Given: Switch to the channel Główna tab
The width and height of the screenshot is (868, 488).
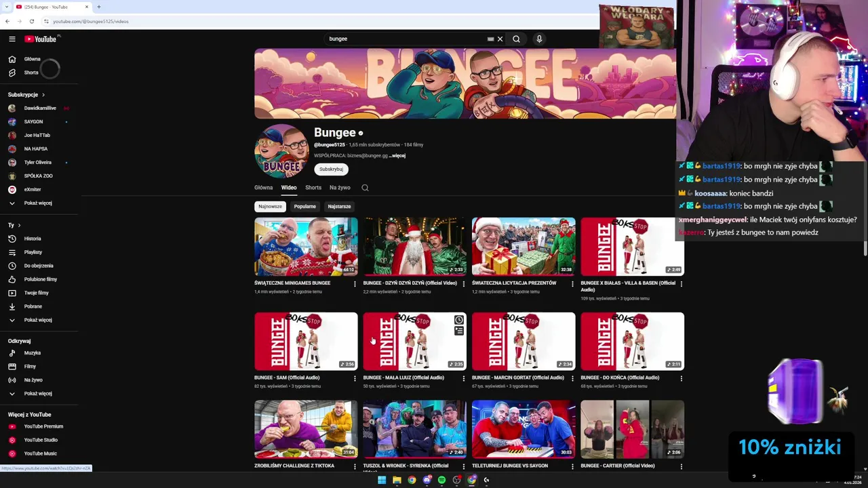Looking at the screenshot, I should click(263, 188).
